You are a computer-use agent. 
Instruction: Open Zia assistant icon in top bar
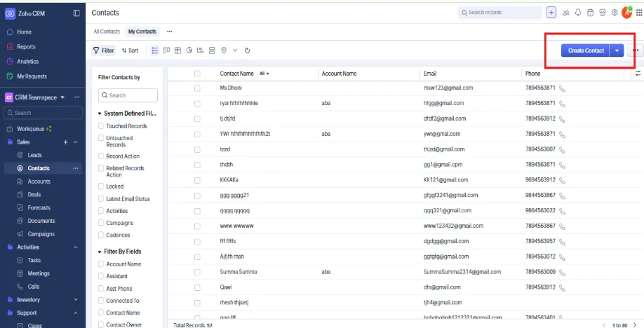[x=566, y=13]
